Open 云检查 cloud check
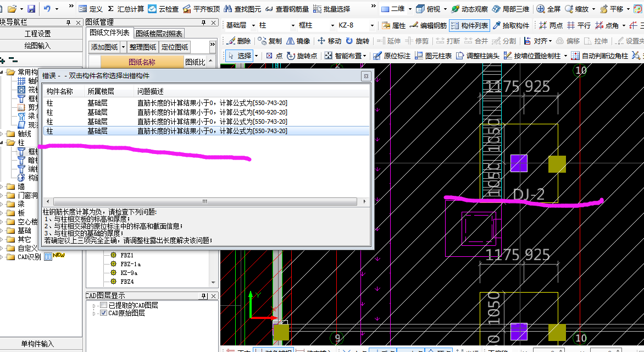 click(163, 9)
